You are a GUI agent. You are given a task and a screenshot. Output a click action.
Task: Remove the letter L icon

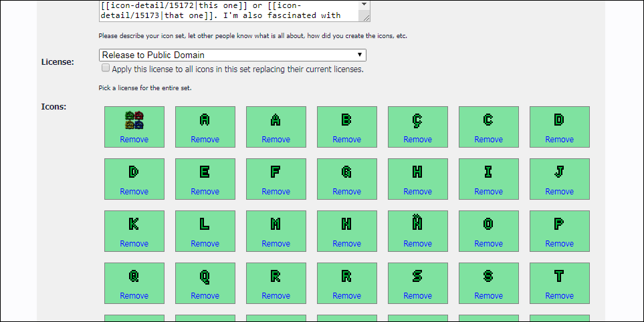pyautogui.click(x=205, y=244)
